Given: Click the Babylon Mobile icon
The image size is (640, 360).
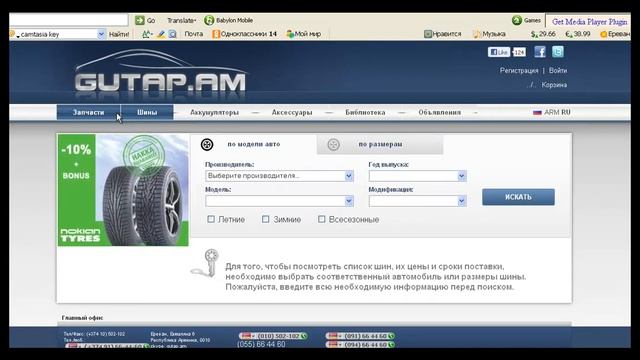Looking at the screenshot, I should 209,20.
